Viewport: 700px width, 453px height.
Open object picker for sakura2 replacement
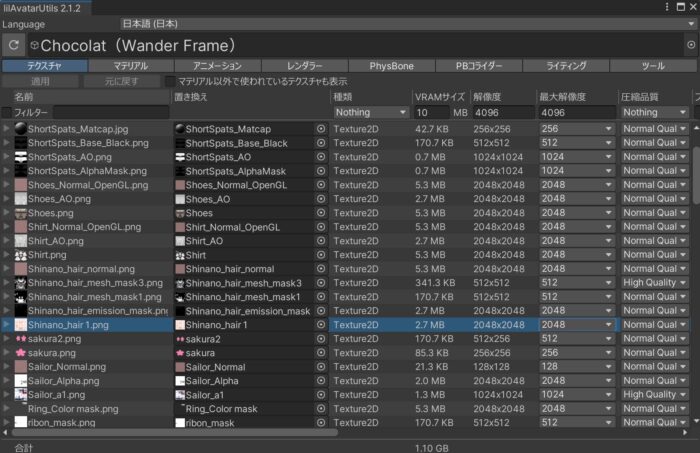pyautogui.click(x=321, y=339)
